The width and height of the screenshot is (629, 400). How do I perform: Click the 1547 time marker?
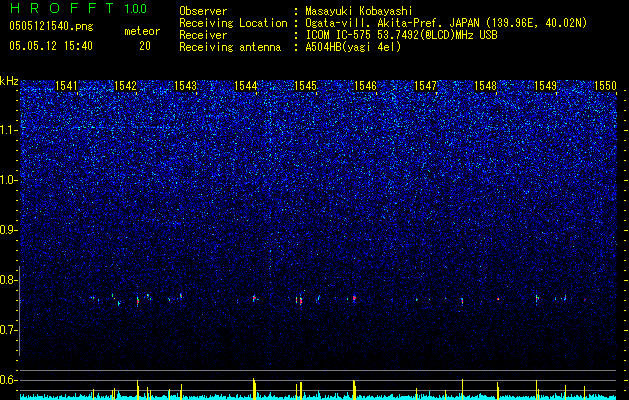pos(425,86)
